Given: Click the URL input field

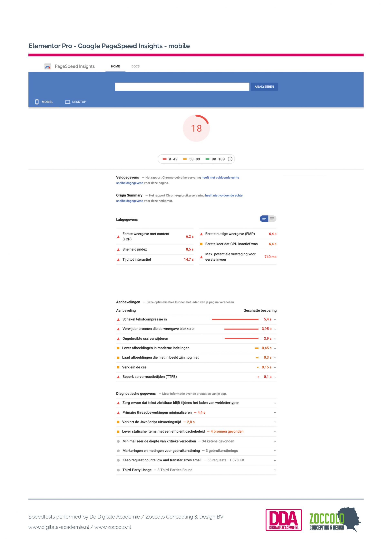Looking at the screenshot, I should [182, 87].
